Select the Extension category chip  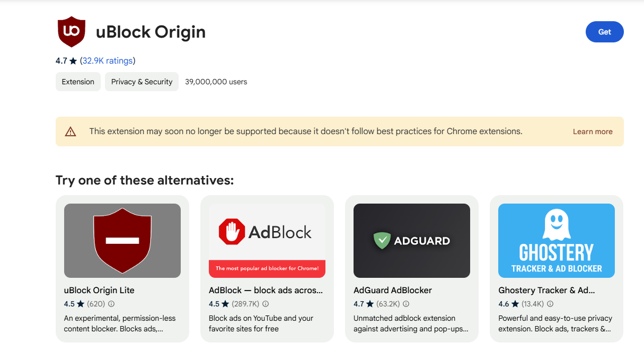tap(78, 82)
